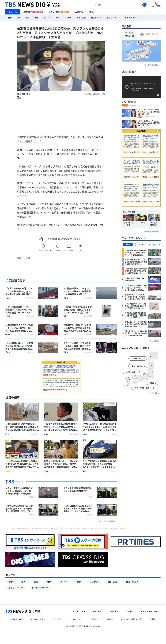Click the 国内 category link below the photo
This screenshot has height=644, width=166.
pos(19,97)
